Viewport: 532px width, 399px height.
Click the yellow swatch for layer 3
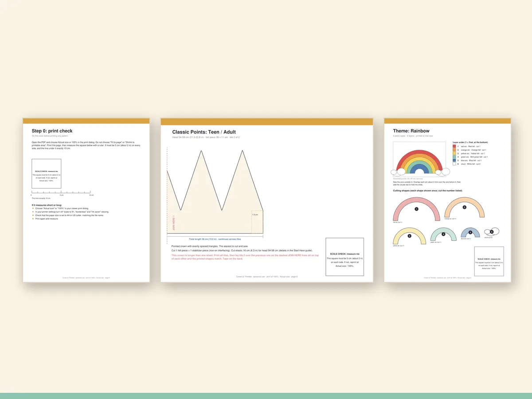tap(454, 153)
